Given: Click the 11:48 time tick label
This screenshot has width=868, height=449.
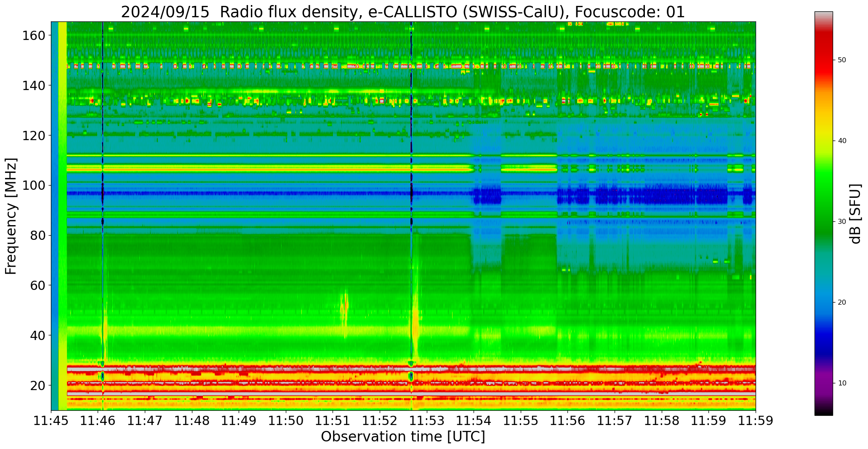Looking at the screenshot, I should pyautogui.click(x=192, y=421).
